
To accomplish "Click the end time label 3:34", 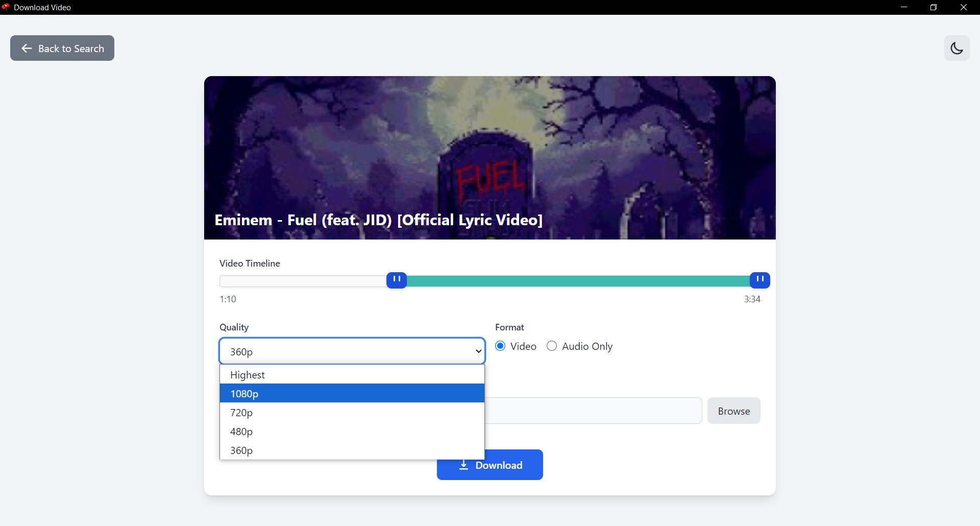I will pos(752,299).
